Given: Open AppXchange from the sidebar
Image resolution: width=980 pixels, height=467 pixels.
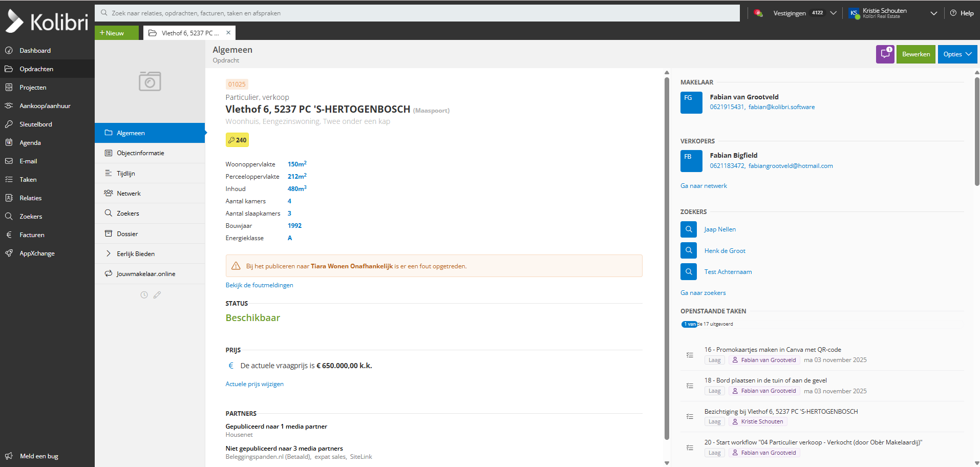Looking at the screenshot, I should click(37, 253).
